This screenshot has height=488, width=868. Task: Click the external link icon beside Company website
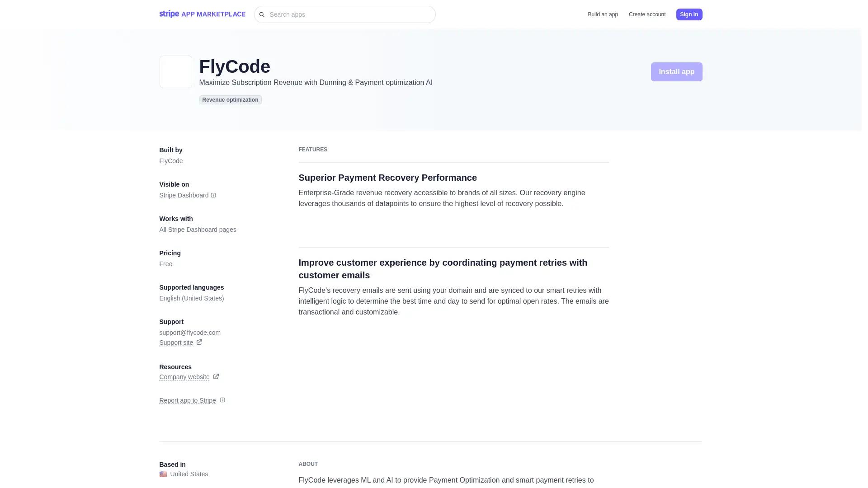tap(216, 376)
